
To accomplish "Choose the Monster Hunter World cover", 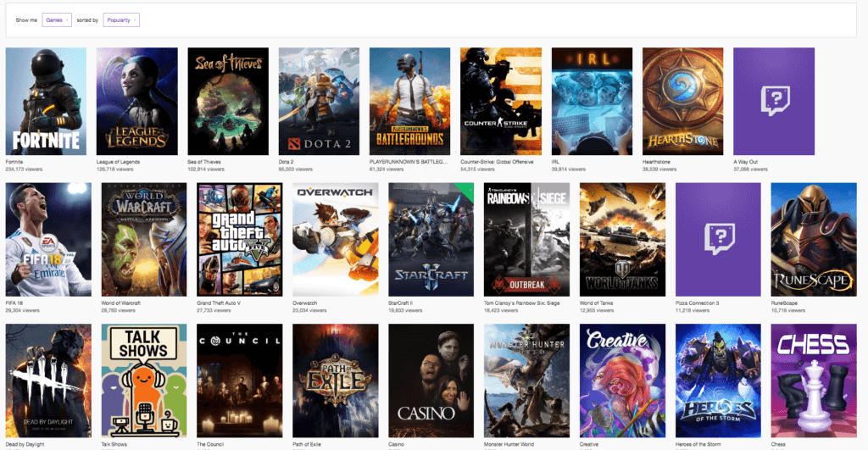I will 526,381.
